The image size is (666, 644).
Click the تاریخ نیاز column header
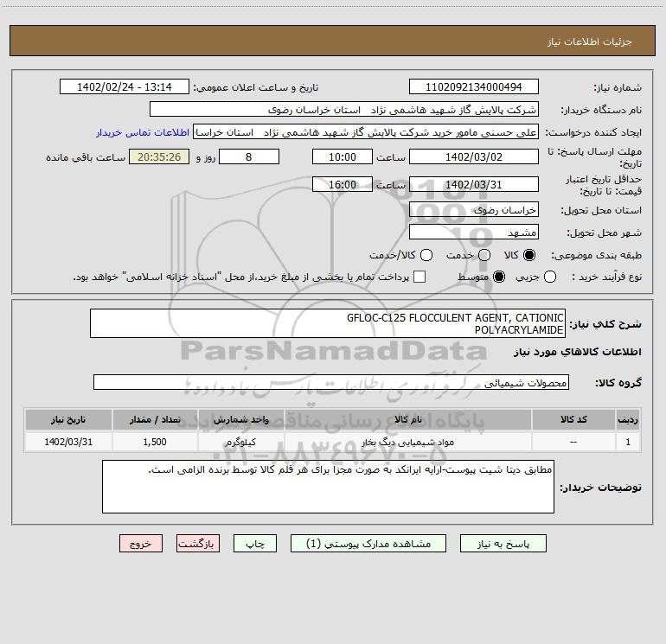tap(68, 419)
